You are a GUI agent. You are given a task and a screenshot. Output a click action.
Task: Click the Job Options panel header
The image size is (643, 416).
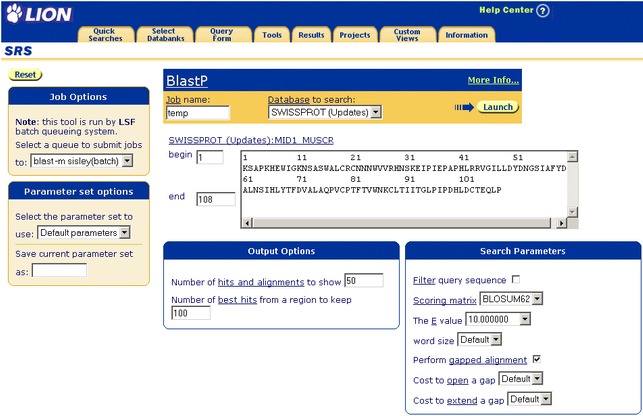tap(79, 97)
